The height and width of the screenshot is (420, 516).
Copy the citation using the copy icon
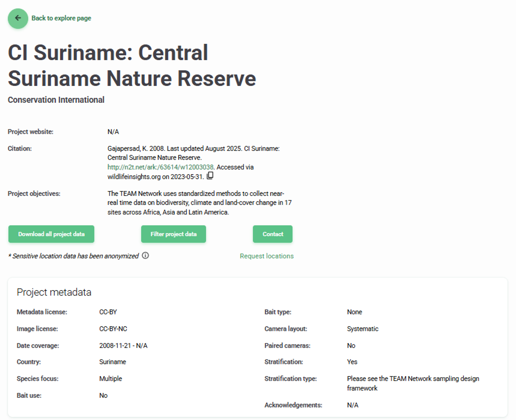(x=210, y=176)
